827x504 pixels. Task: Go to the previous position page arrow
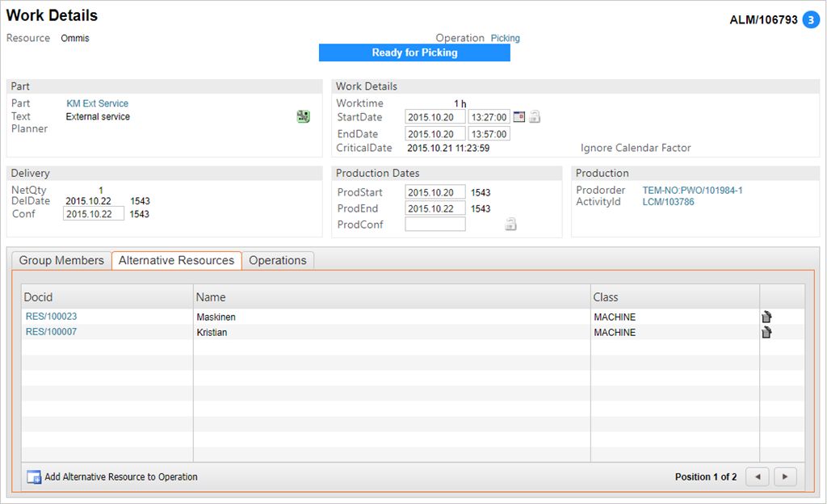[757, 477]
